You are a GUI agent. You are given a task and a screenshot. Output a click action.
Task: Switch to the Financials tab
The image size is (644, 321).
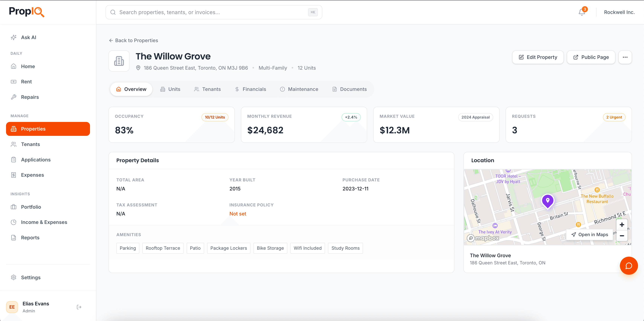click(x=250, y=89)
